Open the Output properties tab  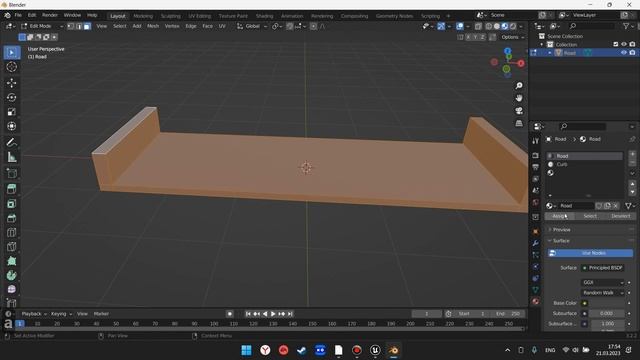[536, 167]
